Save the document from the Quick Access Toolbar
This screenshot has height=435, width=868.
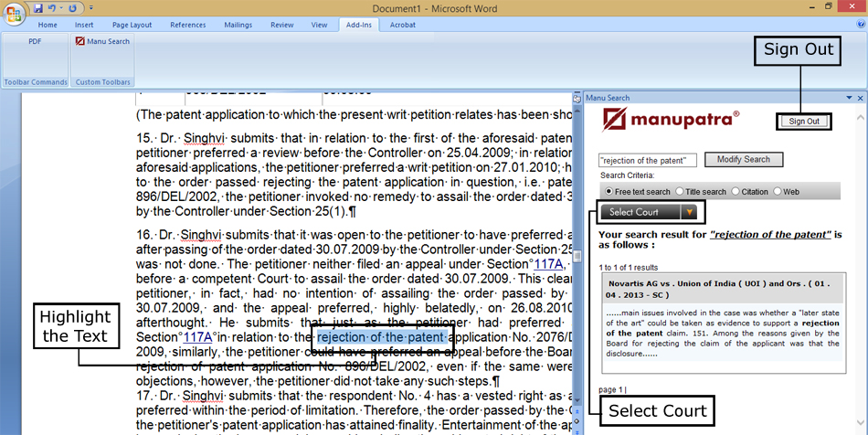click(x=38, y=8)
